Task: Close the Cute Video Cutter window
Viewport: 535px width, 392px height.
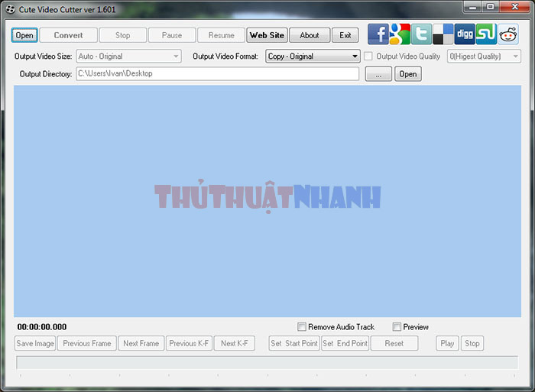Action: pos(515,7)
